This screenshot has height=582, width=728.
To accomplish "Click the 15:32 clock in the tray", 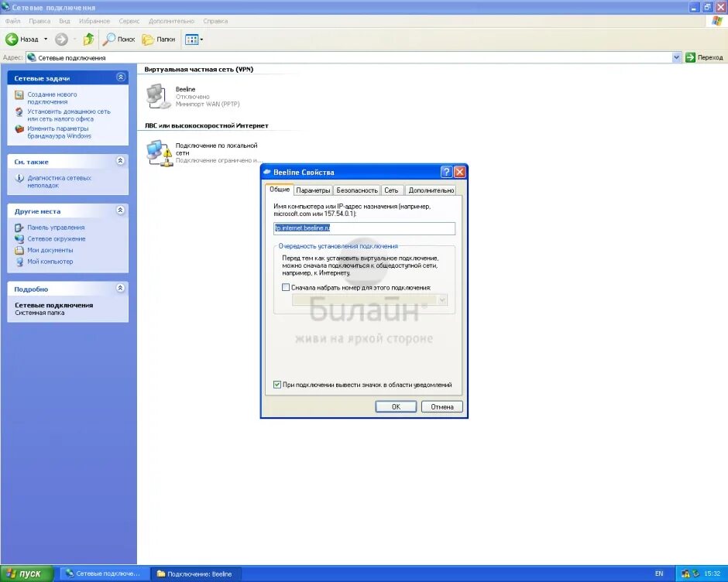I will point(712,573).
